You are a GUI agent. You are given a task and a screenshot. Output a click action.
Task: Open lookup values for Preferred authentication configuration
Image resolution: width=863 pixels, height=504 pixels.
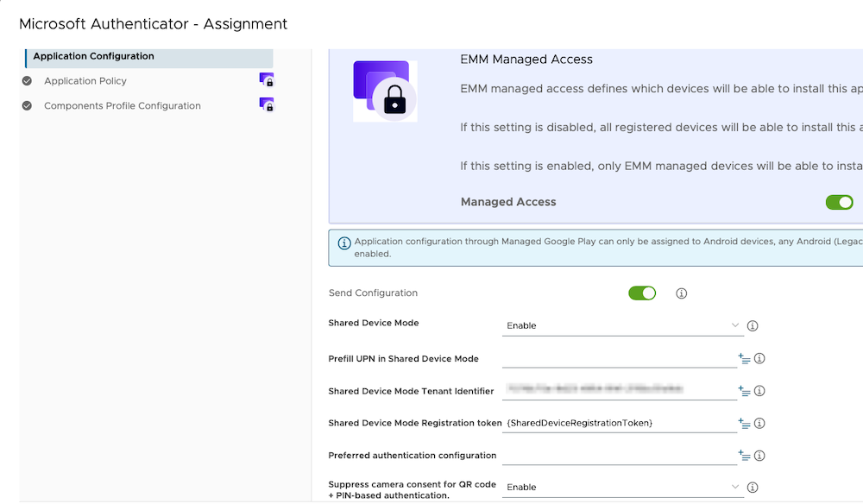(744, 456)
